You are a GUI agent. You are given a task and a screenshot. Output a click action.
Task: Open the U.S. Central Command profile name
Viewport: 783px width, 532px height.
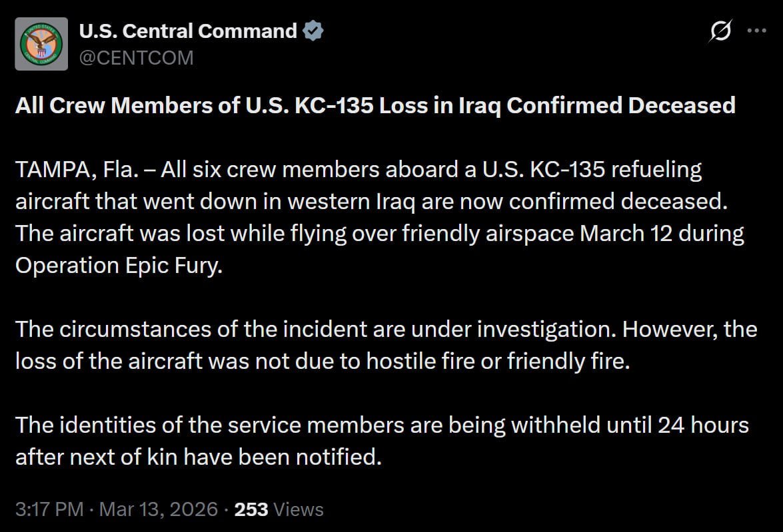pos(188,31)
